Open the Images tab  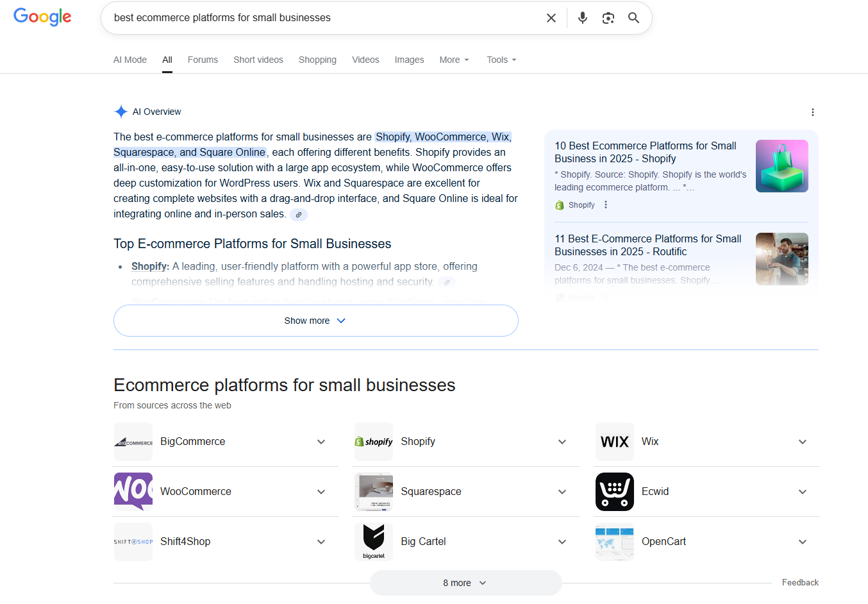click(409, 60)
